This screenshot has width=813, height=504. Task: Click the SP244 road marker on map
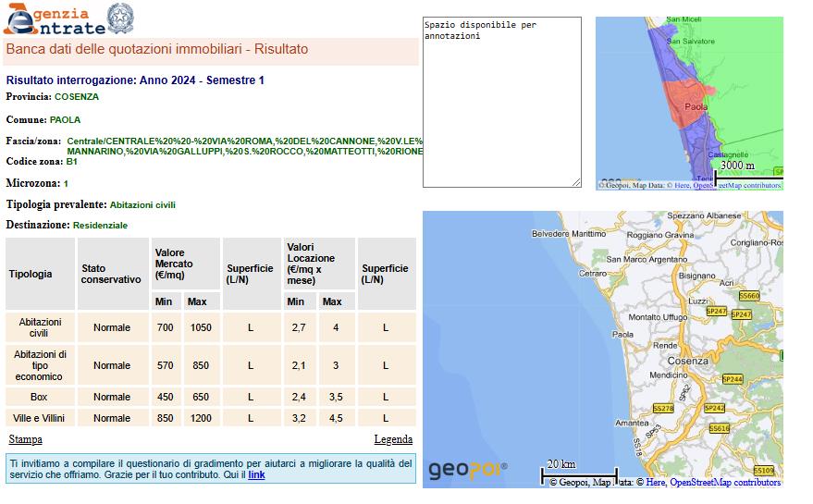[732, 379]
